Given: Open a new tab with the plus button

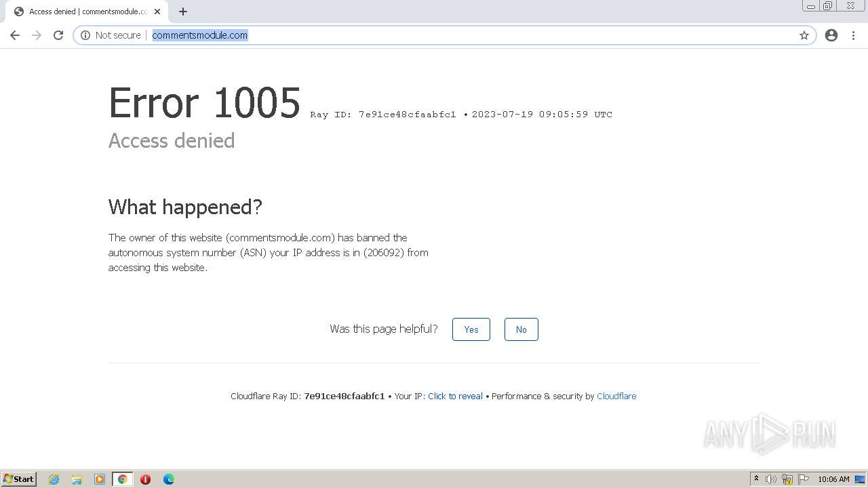Looking at the screenshot, I should (x=183, y=12).
